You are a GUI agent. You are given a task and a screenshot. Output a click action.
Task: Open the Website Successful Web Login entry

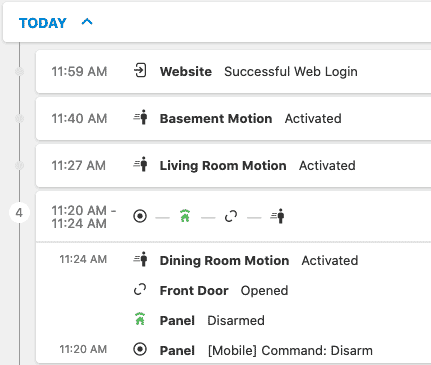pyautogui.click(x=233, y=71)
